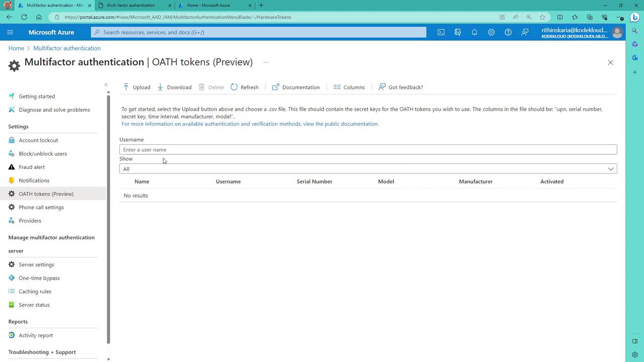
Task: Launch Cloud Shell from the Azure header
Action: click(x=441, y=32)
